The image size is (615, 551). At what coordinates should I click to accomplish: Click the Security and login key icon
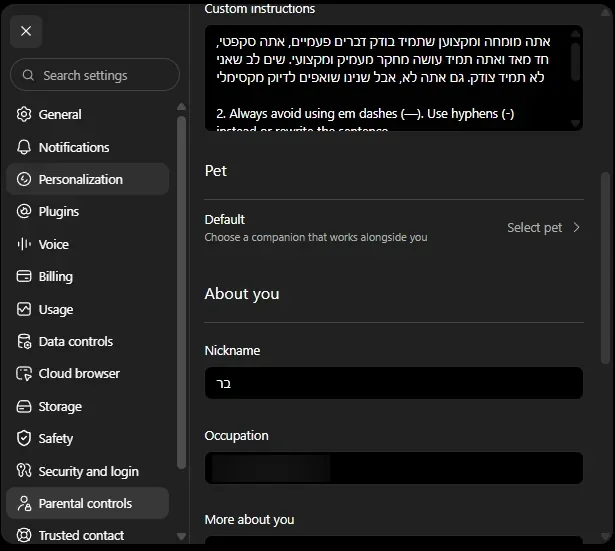tap(24, 470)
